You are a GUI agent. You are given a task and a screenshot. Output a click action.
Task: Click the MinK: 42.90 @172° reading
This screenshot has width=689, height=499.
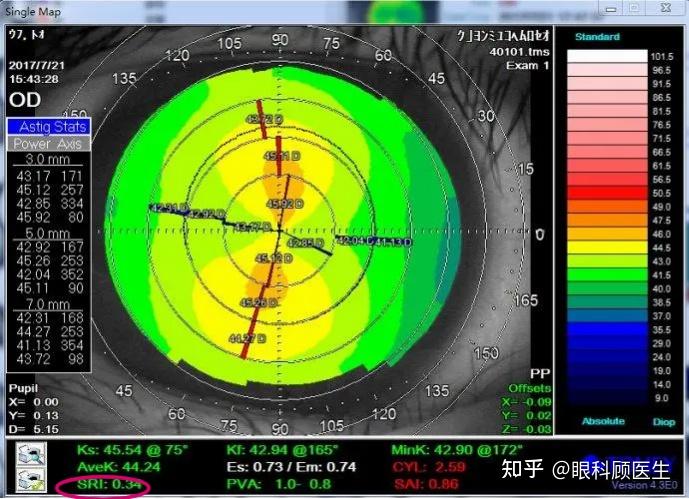[x=457, y=450]
